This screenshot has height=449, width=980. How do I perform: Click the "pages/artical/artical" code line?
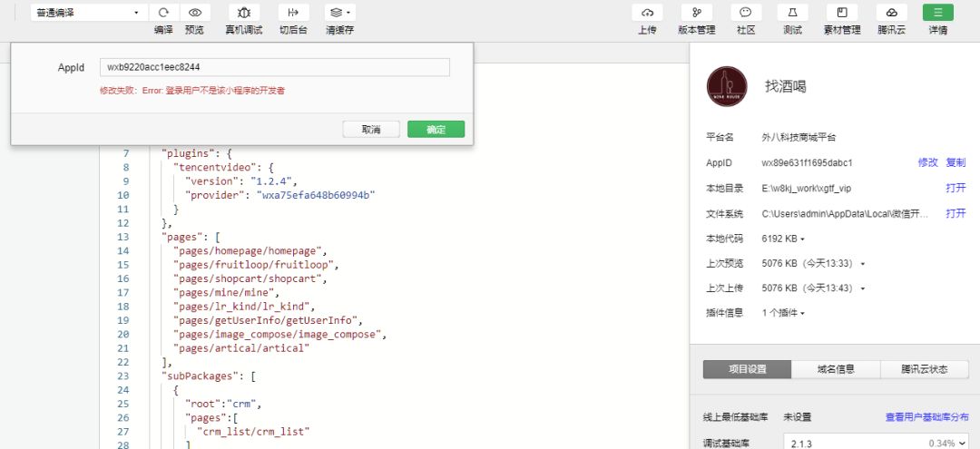click(x=241, y=348)
